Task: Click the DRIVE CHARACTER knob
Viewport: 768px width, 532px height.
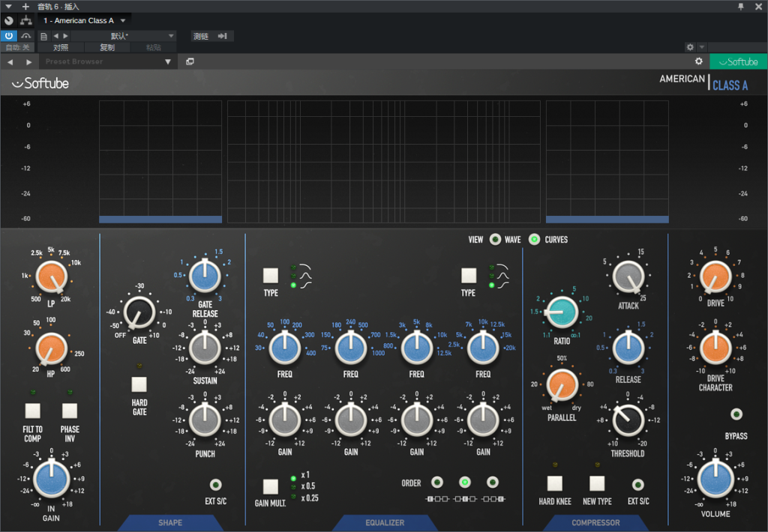Action: (x=715, y=348)
